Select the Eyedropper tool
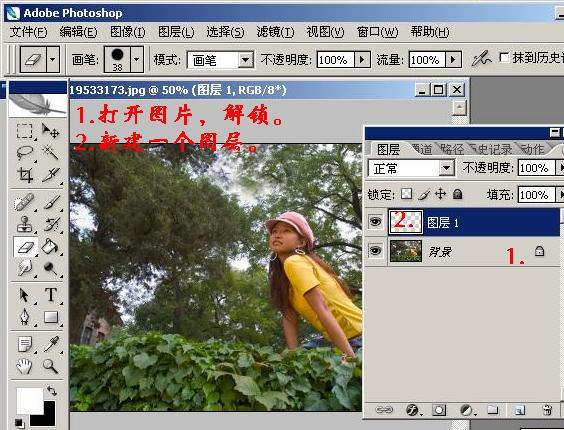The height and width of the screenshot is (430, 564). [50, 344]
